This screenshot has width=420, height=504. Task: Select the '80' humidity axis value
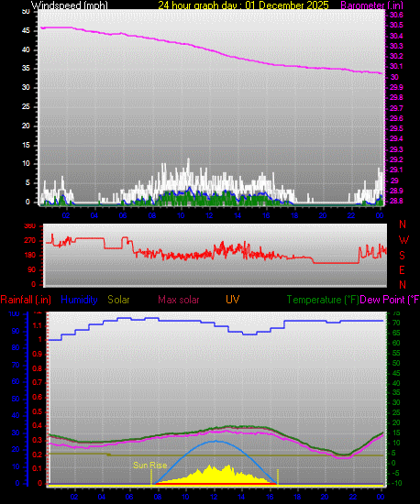click(x=16, y=348)
